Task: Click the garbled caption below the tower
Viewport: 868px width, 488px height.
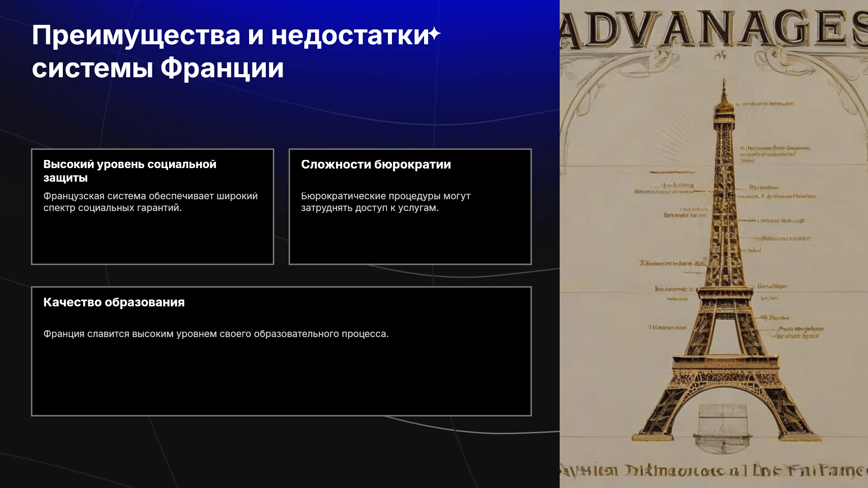Action: pos(714,471)
